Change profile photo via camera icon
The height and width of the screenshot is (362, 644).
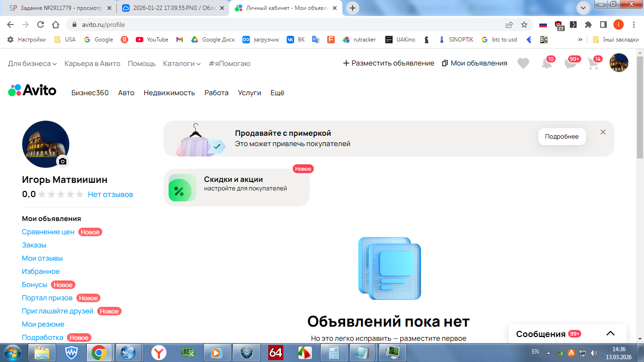[63, 161]
